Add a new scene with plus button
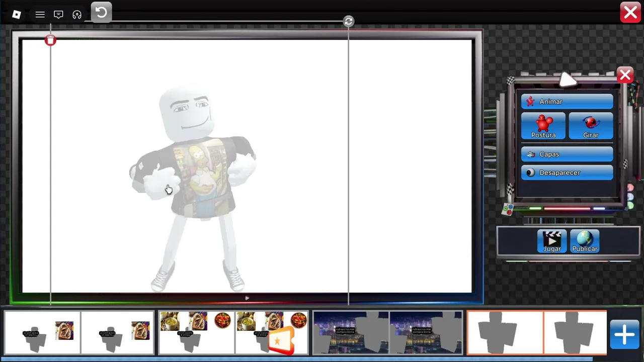 [624, 335]
